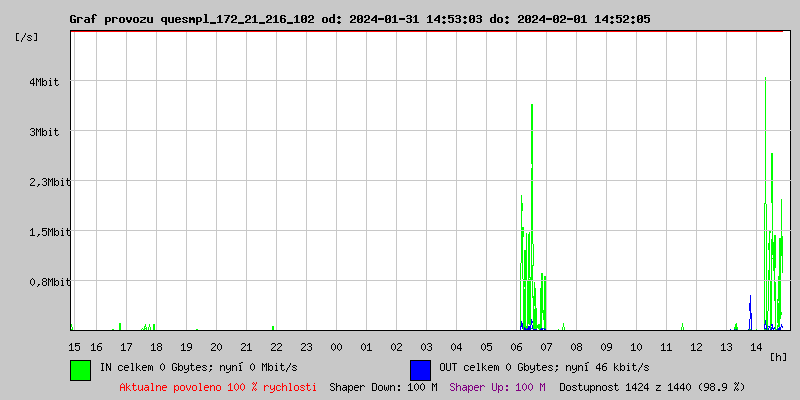Select the 23 hour label on x-axis
The height and width of the screenshot is (400, 800).
coord(307,347)
